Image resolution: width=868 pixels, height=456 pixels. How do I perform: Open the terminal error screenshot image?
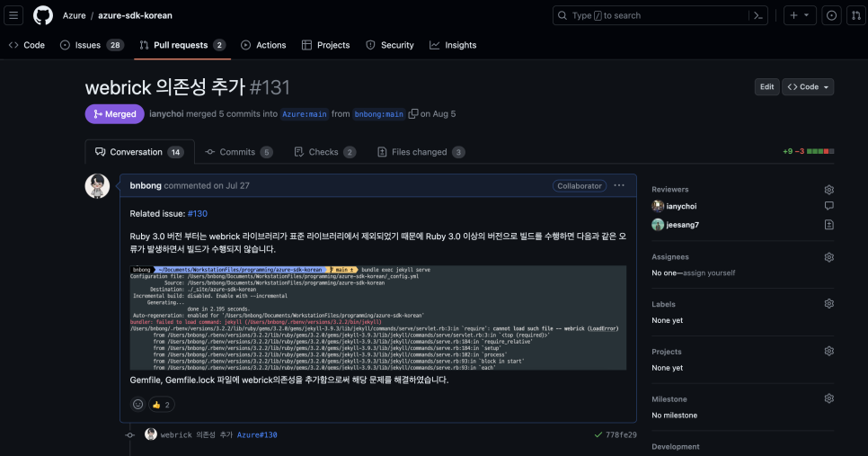(x=378, y=317)
